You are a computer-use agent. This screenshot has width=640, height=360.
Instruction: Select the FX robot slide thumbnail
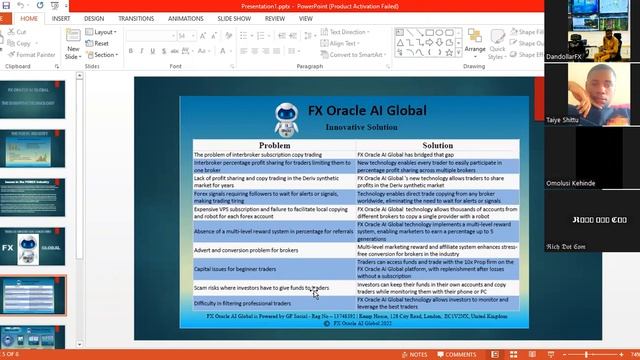coord(32,246)
